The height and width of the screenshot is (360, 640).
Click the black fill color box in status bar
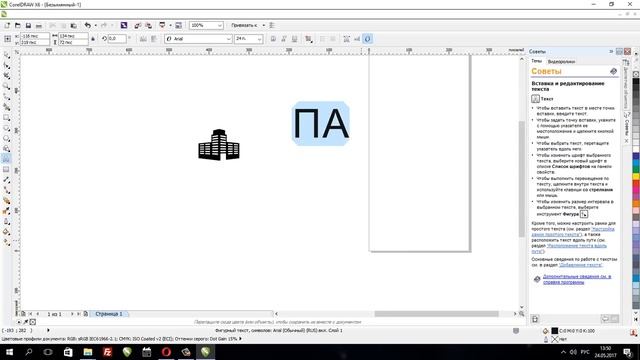pos(554,331)
